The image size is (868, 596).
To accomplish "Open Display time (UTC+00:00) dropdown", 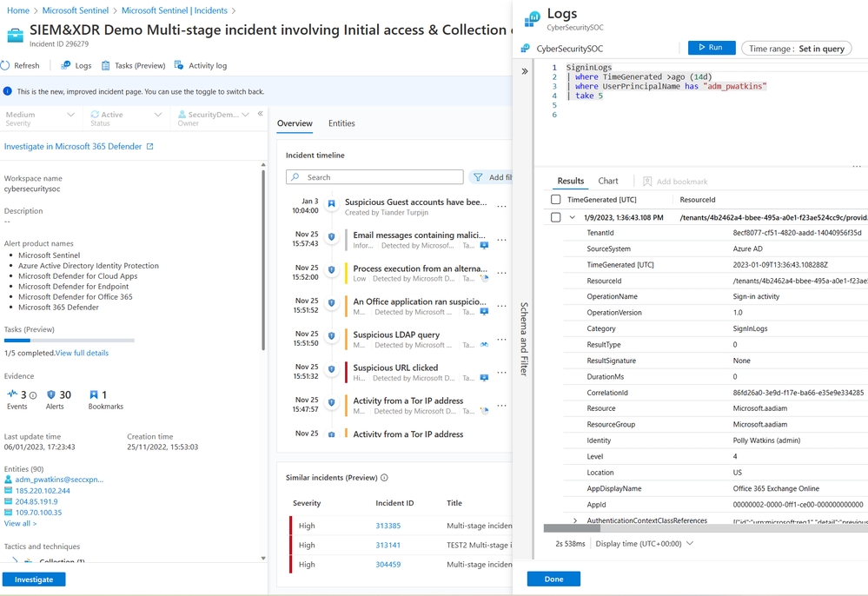I will click(645, 543).
